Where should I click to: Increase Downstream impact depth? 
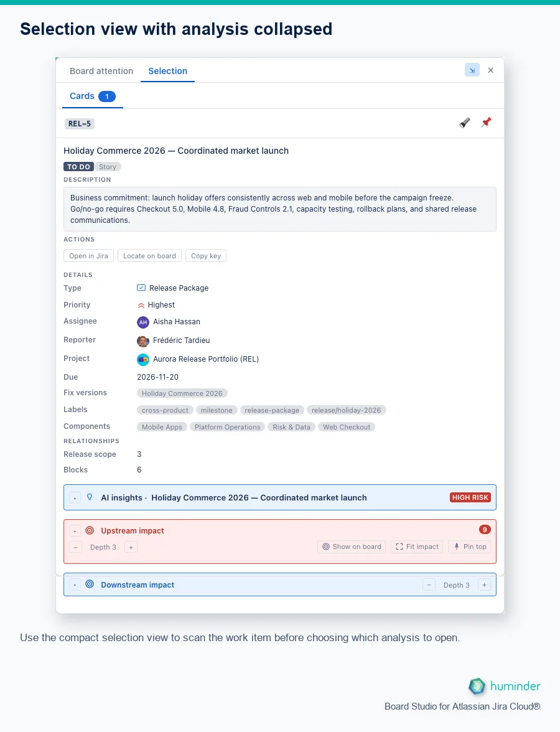(x=484, y=585)
